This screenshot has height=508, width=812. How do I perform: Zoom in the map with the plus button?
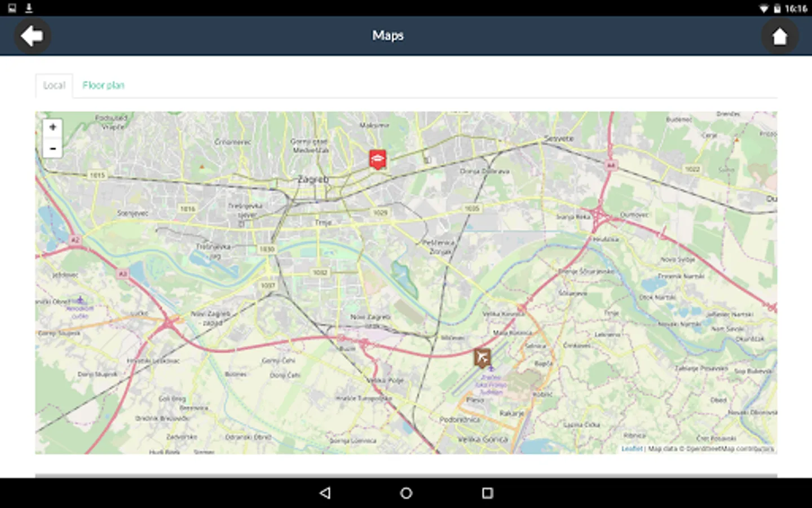[x=52, y=128]
